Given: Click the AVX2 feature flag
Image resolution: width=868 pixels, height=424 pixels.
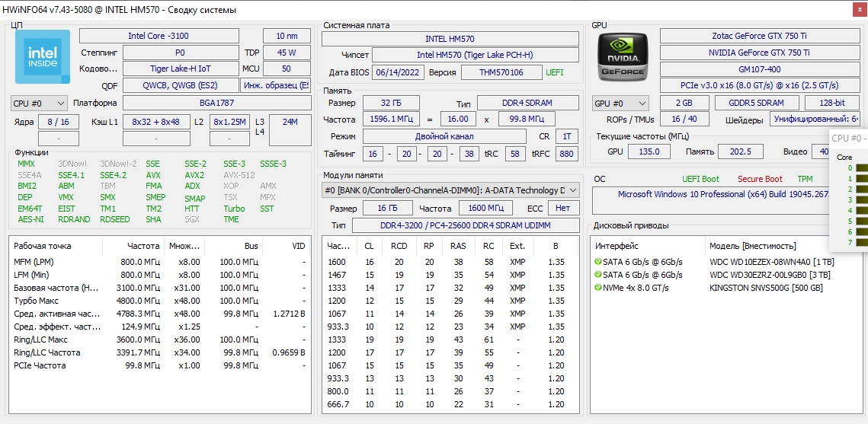Looking at the screenshot, I should click(x=194, y=174).
